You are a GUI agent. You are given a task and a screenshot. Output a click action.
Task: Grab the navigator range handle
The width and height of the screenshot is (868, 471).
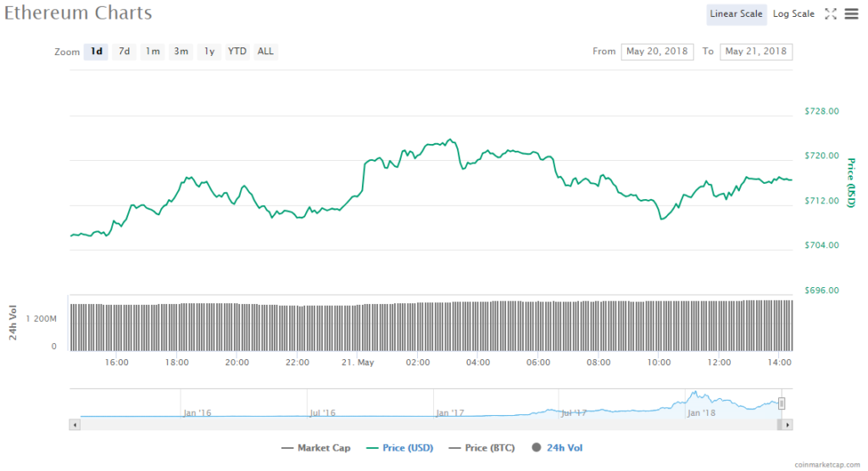(x=782, y=404)
